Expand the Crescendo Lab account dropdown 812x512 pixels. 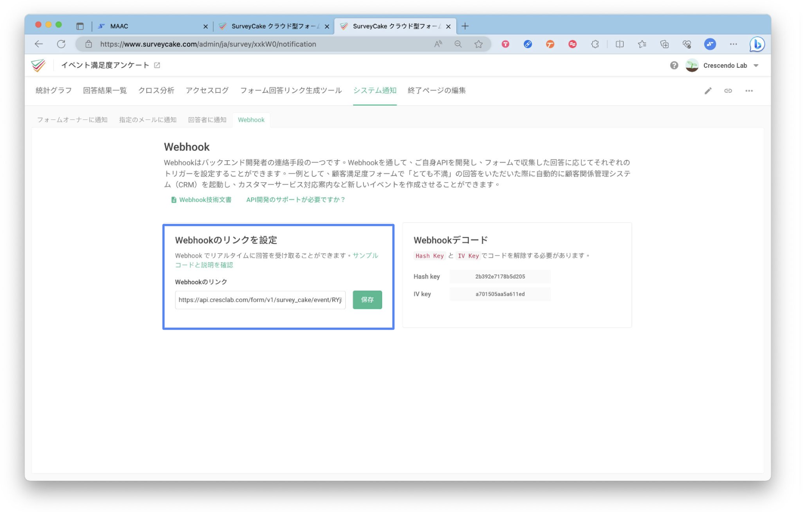pyautogui.click(x=756, y=66)
